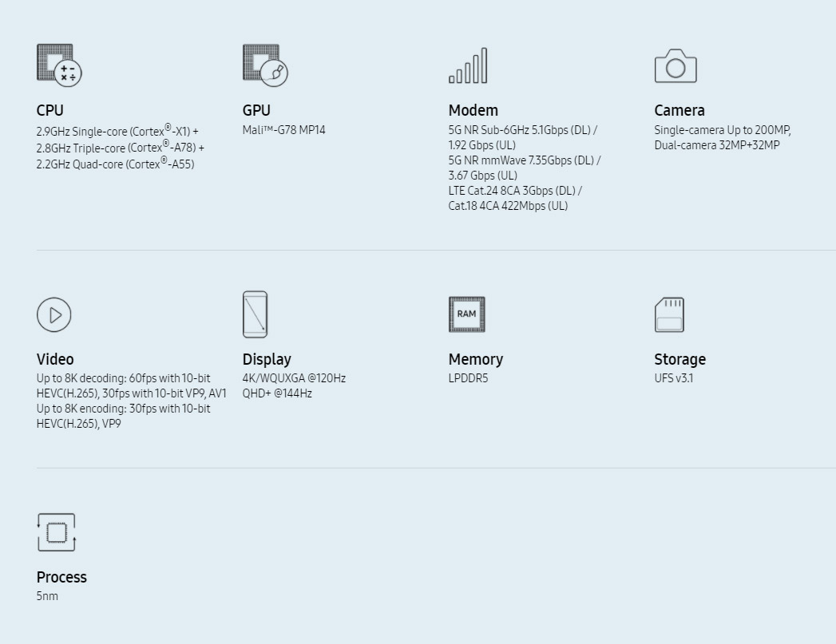Click the Camera icon
This screenshot has height=644, width=836.
click(x=676, y=66)
